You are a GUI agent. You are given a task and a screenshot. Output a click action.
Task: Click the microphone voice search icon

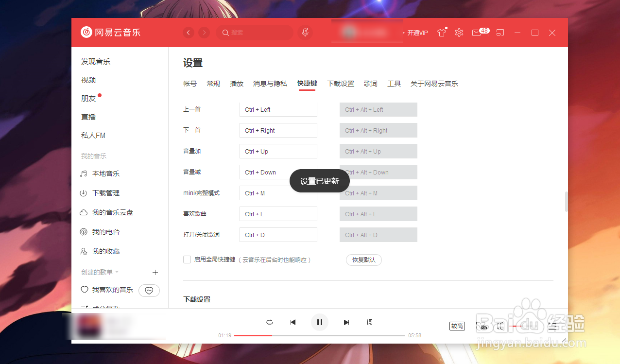pyautogui.click(x=305, y=33)
